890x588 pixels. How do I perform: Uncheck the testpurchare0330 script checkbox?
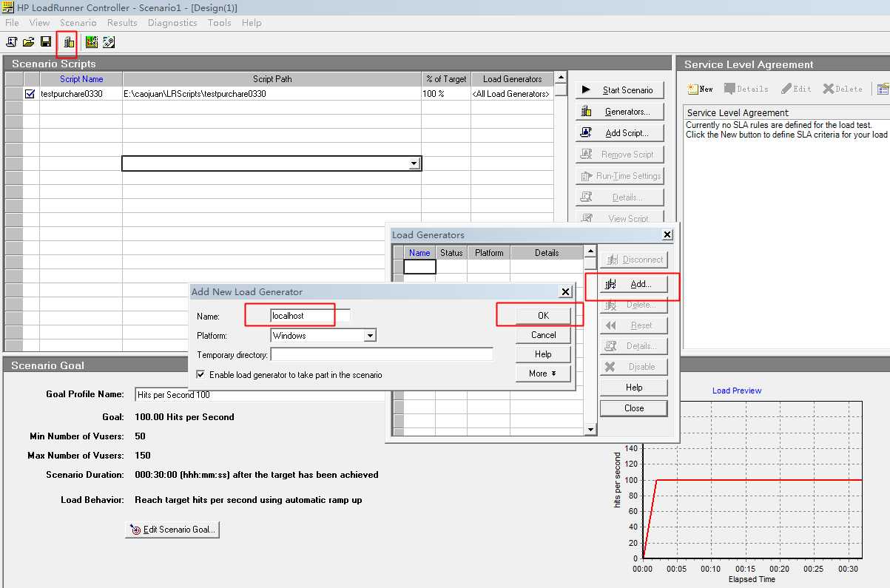coord(30,94)
